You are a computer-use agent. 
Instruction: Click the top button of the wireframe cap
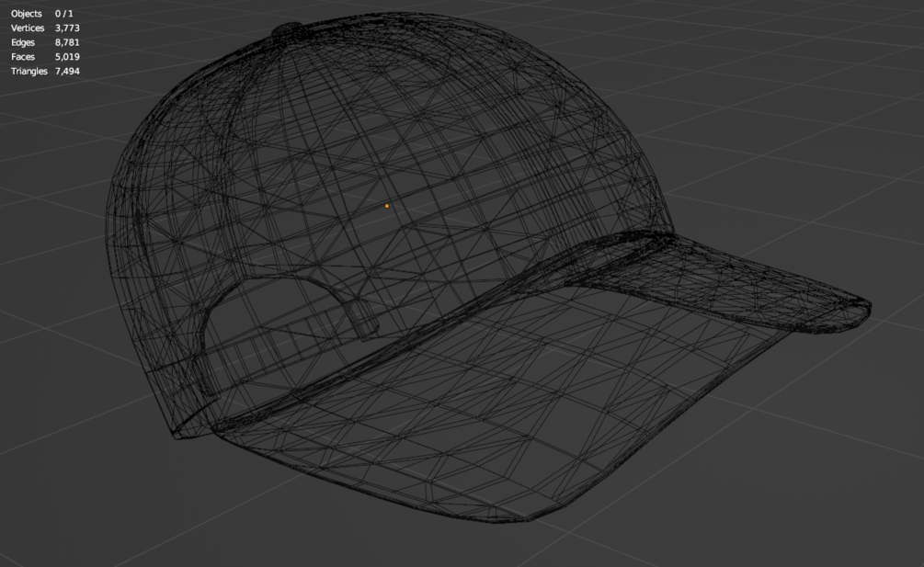click(x=289, y=31)
